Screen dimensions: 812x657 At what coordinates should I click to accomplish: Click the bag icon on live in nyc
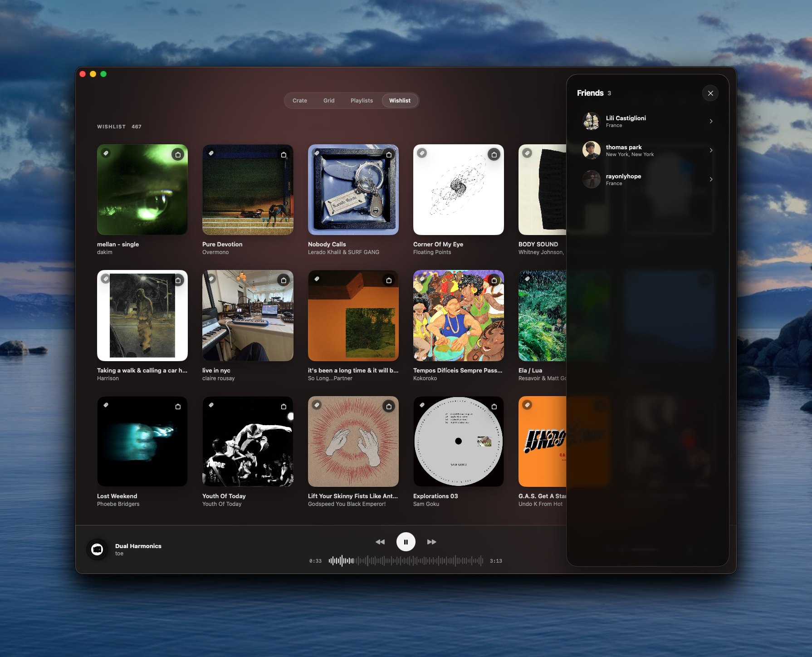tap(284, 280)
